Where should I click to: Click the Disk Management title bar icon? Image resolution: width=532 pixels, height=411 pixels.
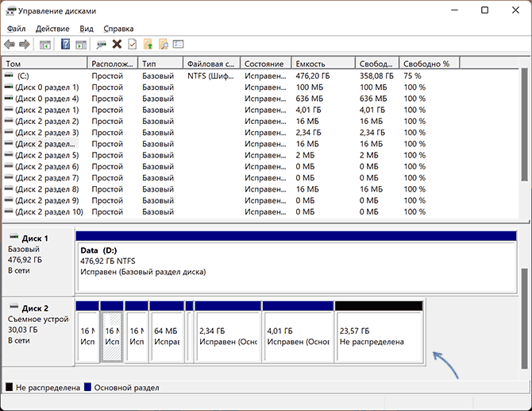click(x=10, y=11)
